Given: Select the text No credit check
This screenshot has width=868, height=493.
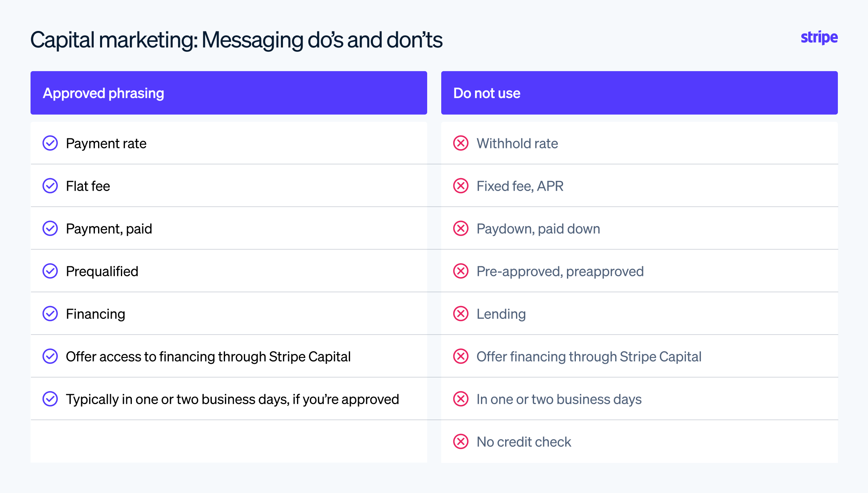Looking at the screenshot, I should (x=524, y=442).
